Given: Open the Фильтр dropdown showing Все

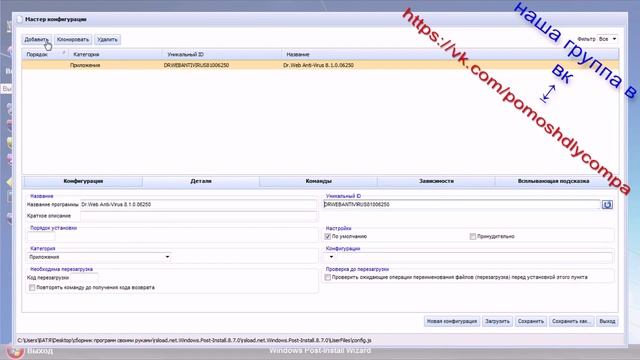Looking at the screenshot, I should (607, 39).
